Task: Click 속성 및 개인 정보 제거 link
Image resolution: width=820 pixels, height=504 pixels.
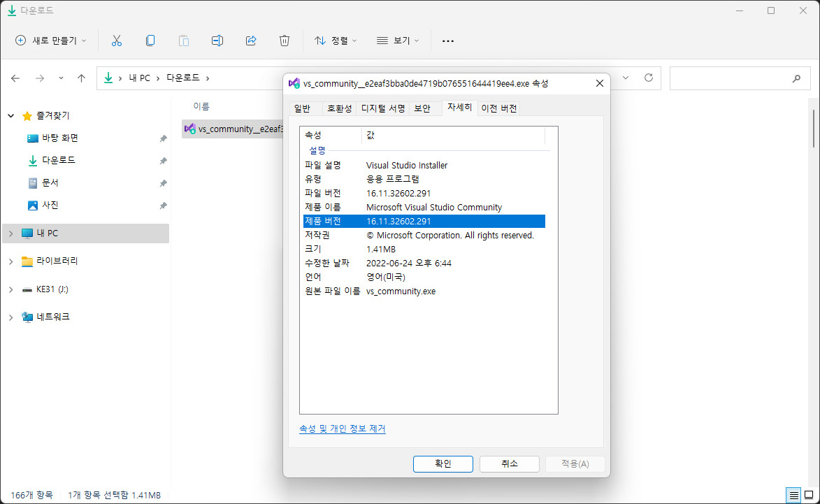Action: 343,429
